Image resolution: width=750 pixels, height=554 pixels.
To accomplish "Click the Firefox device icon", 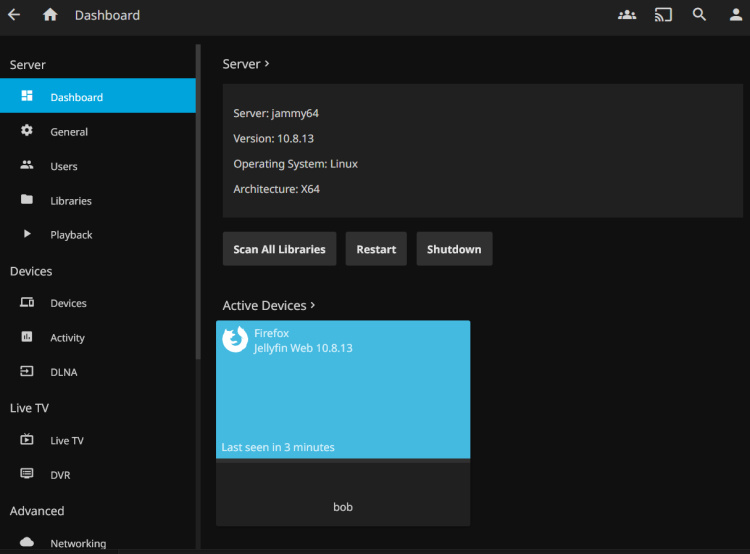I will pos(234,340).
